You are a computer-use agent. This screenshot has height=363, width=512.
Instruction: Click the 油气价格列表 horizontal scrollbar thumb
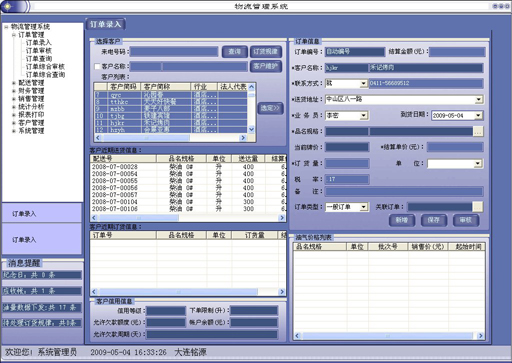(387, 336)
